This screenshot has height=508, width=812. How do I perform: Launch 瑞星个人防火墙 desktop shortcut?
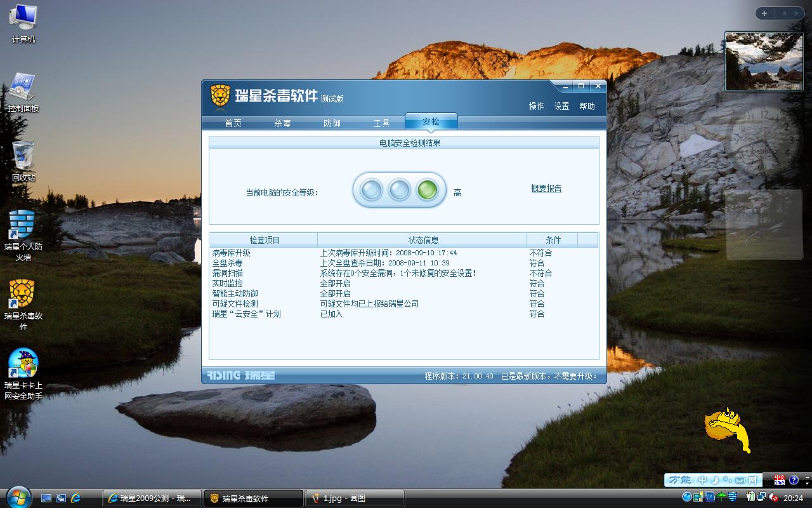23,235
